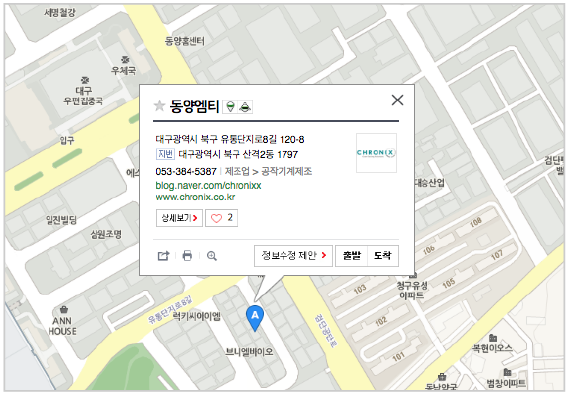Open the www.chronix.co.kr website link
This screenshot has height=394, width=569.
tap(195, 197)
